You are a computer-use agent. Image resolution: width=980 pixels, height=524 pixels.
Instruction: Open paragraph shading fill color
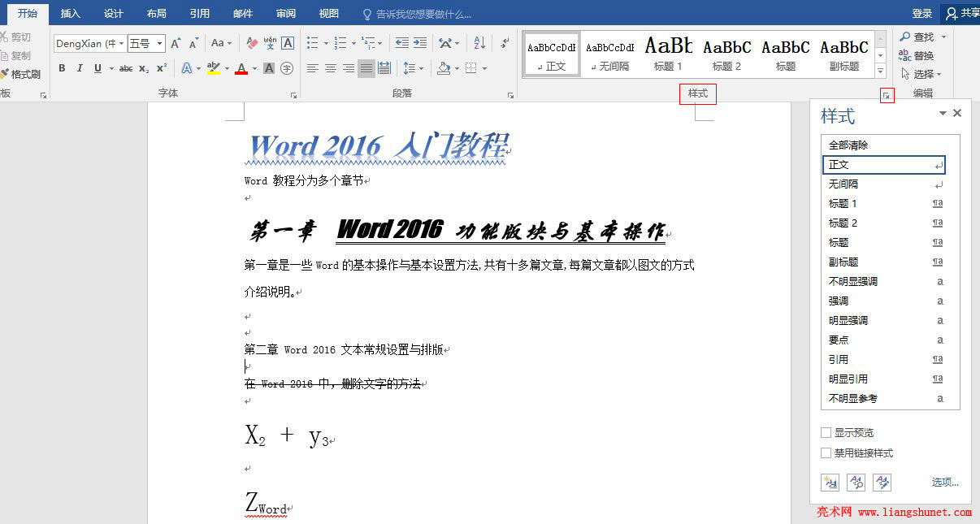pyautogui.click(x=443, y=68)
